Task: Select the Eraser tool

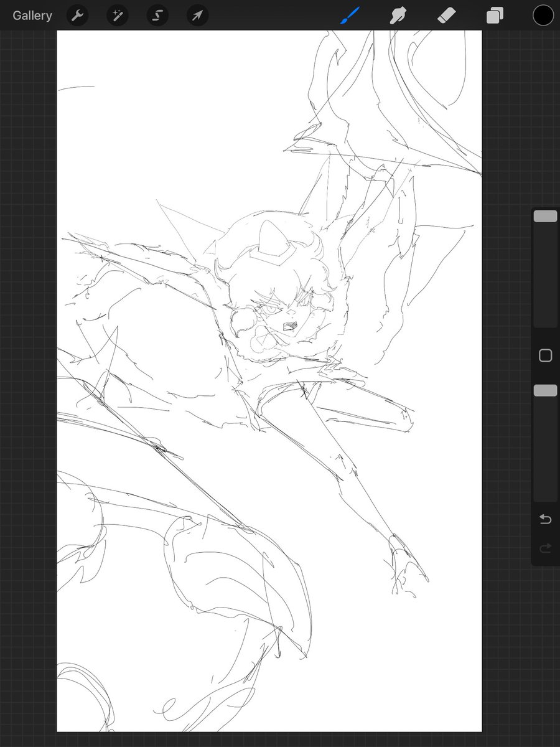Action: 447,16
